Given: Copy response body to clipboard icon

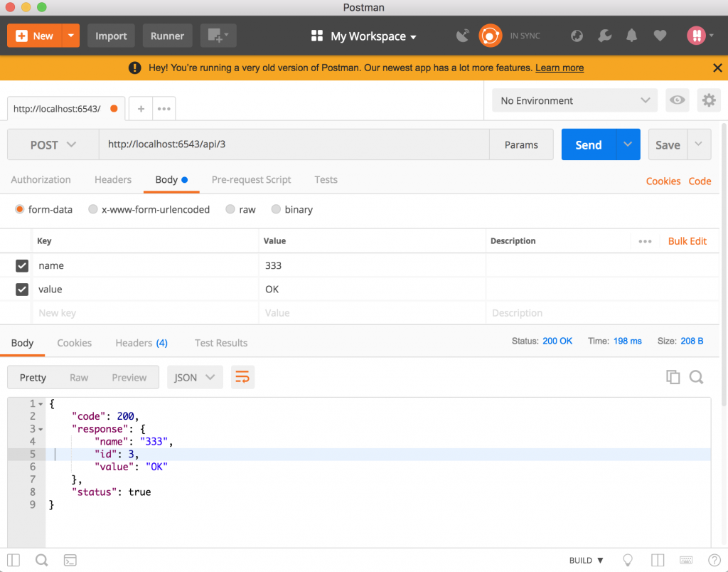Looking at the screenshot, I should (673, 377).
